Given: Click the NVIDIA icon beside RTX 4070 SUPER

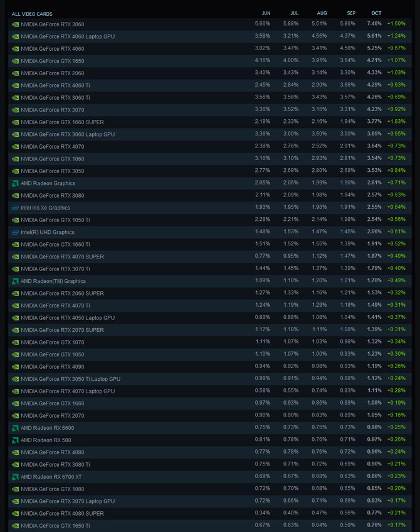Looking at the screenshot, I should 15,257.
